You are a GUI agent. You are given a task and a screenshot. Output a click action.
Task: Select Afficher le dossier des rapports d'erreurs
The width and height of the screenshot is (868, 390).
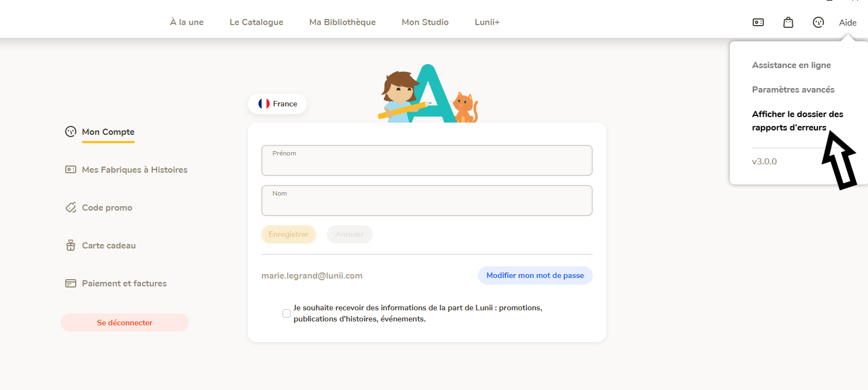[798, 121]
